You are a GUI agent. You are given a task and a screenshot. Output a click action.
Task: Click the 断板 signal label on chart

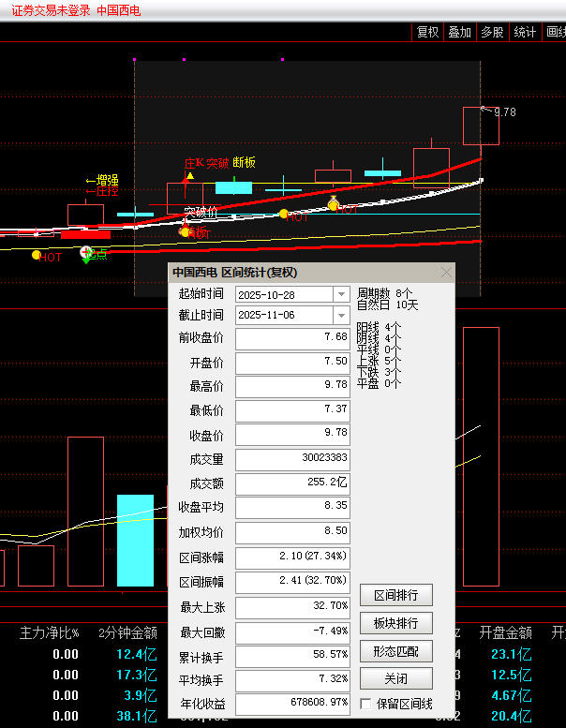[244, 162]
